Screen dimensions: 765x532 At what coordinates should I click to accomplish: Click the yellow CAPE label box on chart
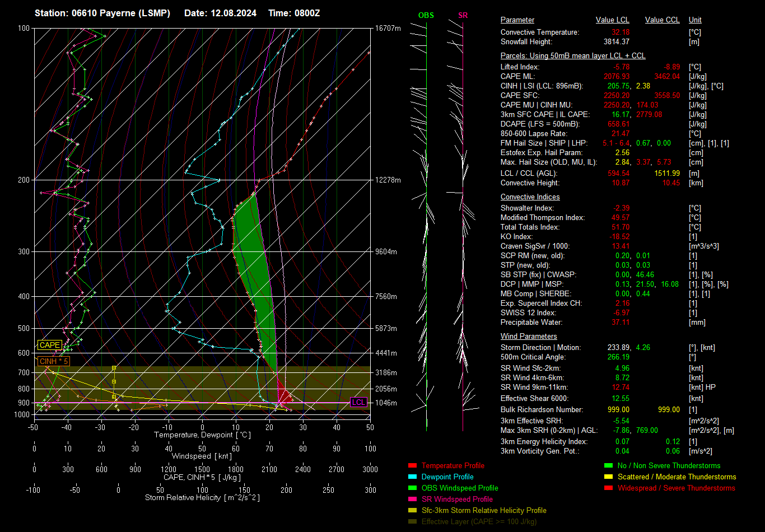pos(50,346)
